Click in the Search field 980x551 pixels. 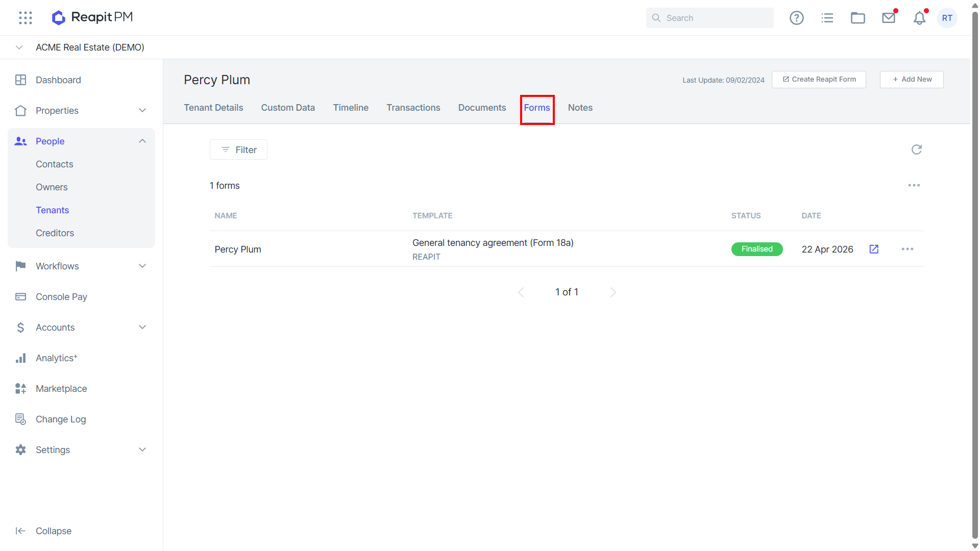tap(709, 18)
